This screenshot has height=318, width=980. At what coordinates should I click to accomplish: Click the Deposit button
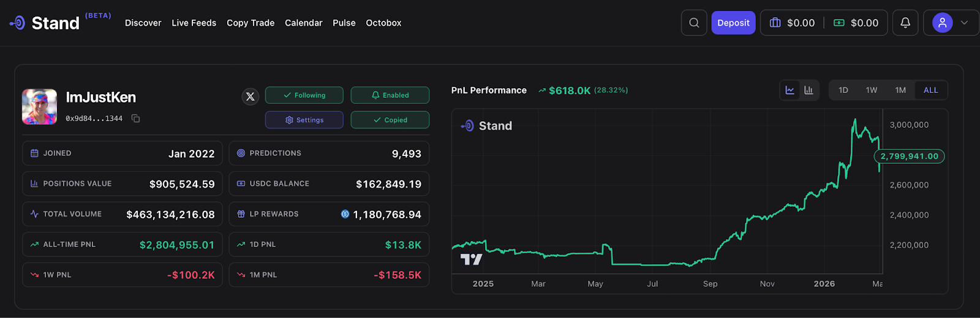733,23
